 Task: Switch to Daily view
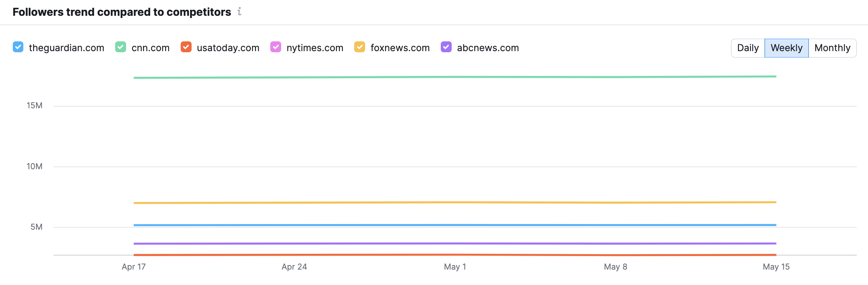pyautogui.click(x=748, y=48)
